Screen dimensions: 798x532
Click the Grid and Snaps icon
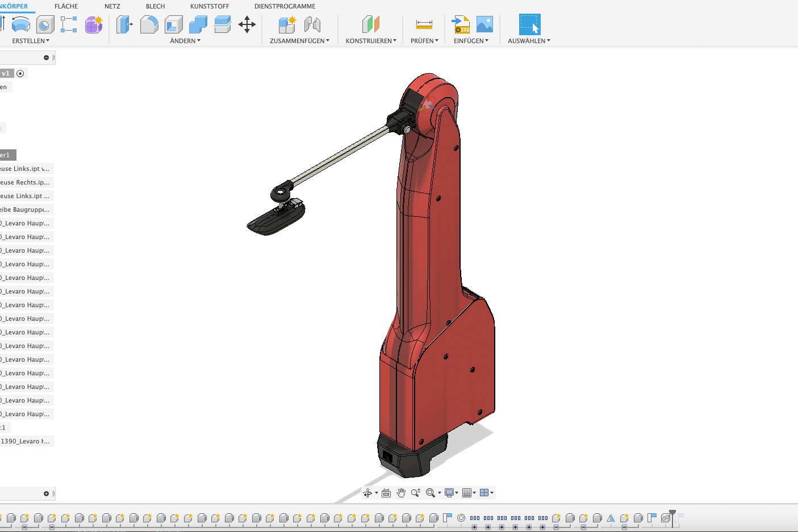467,493
